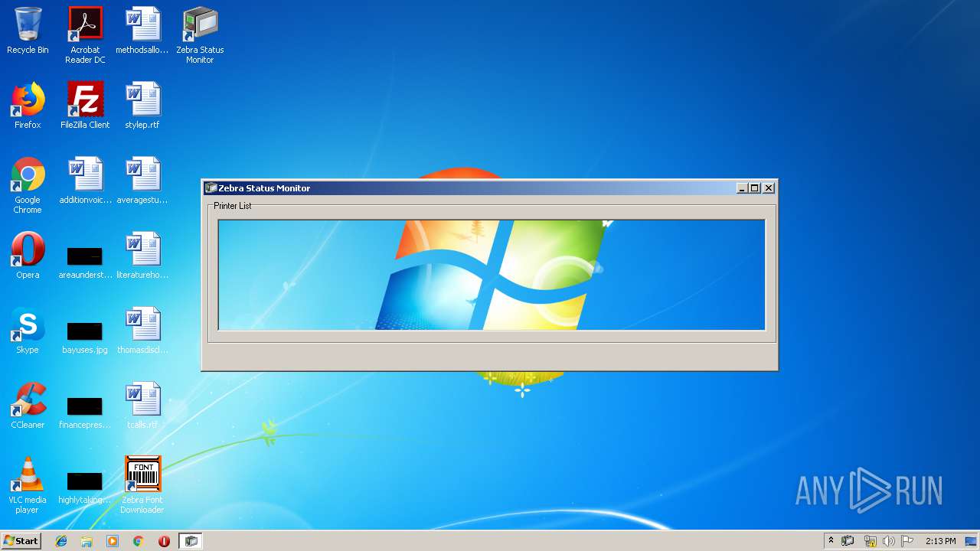Click Zebra Status Monitor title bar icon
The width and height of the screenshot is (980, 551).
(x=211, y=187)
